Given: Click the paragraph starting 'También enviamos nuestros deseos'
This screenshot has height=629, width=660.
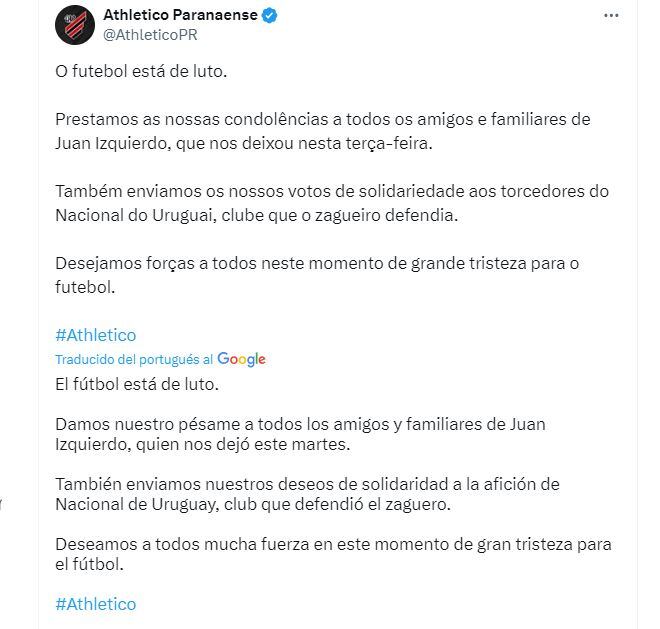Looking at the screenshot, I should [307, 494].
